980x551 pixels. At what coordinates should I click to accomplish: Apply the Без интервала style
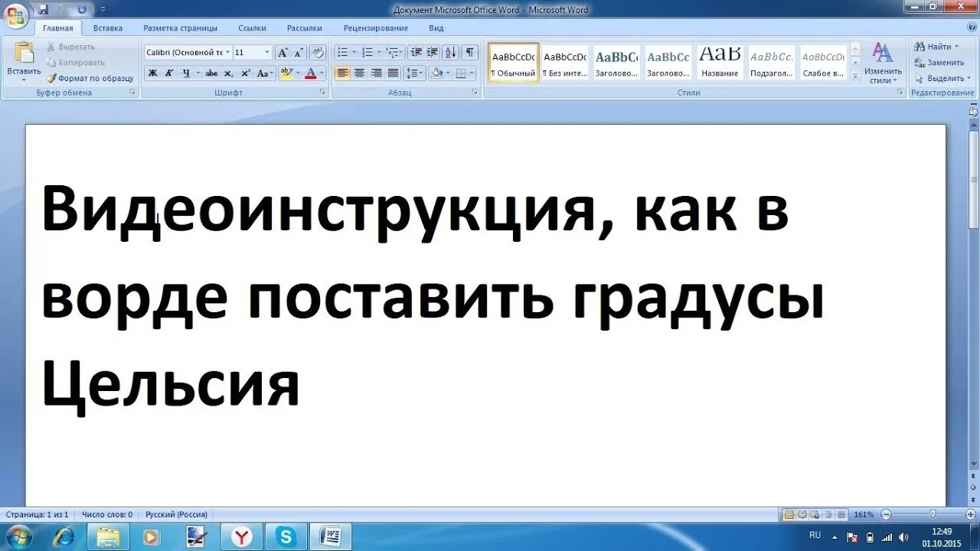(x=565, y=62)
